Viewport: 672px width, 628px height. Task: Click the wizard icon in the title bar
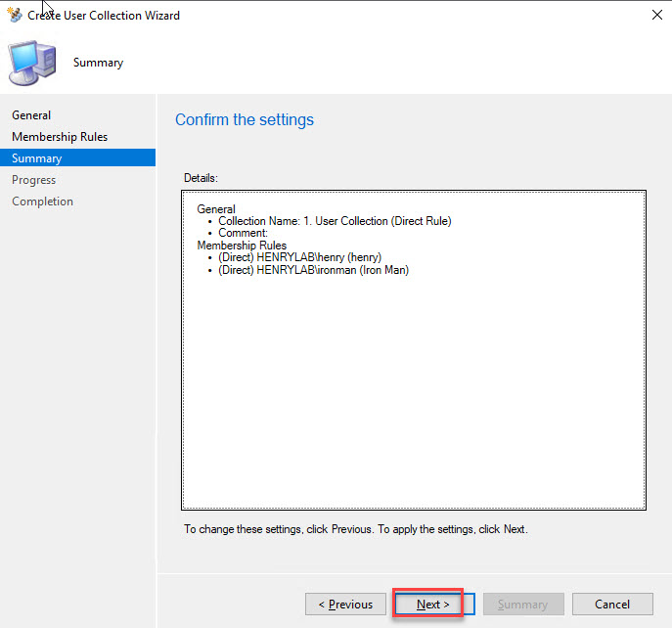pyautogui.click(x=14, y=16)
